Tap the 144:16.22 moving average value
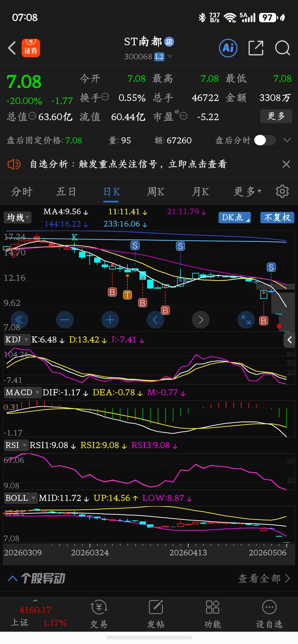Image resolution: width=298 pixels, height=644 pixels. click(x=66, y=224)
